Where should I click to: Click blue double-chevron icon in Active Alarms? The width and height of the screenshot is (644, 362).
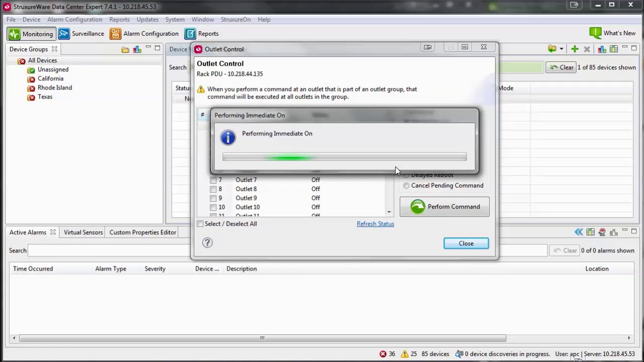[579, 232]
